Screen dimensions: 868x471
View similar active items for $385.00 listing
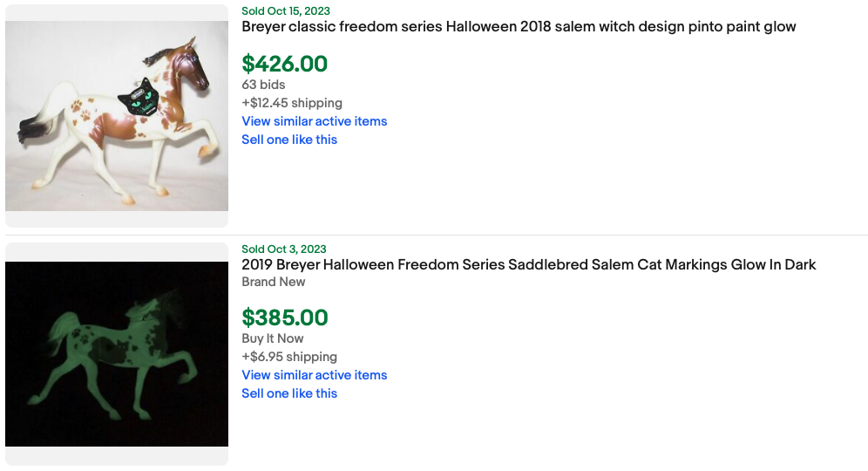[x=314, y=375]
